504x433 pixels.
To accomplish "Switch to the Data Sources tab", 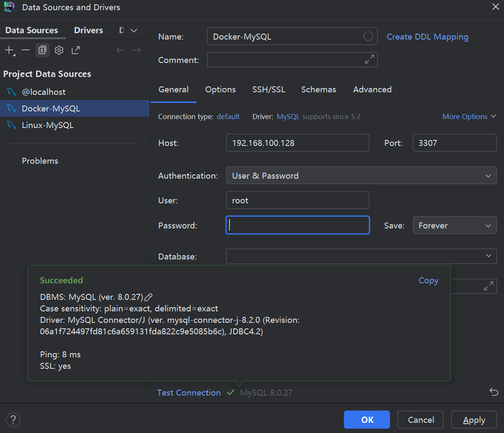I will coord(32,30).
